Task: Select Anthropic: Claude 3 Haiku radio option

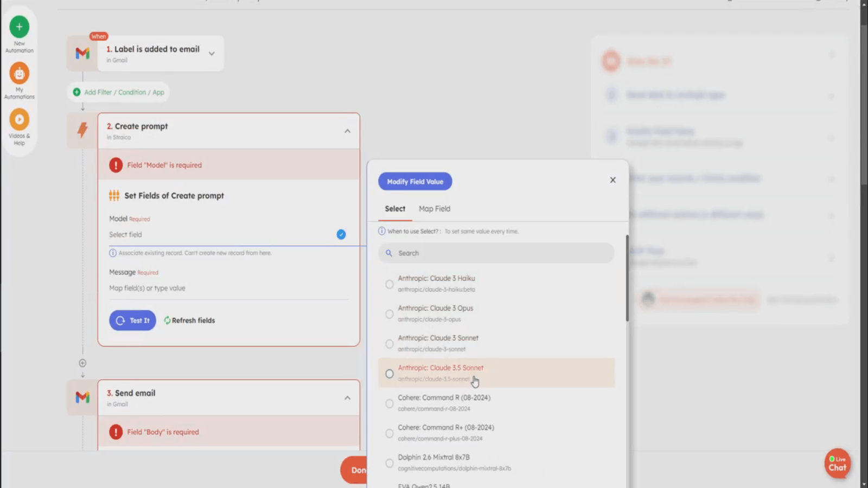Action: pos(390,284)
